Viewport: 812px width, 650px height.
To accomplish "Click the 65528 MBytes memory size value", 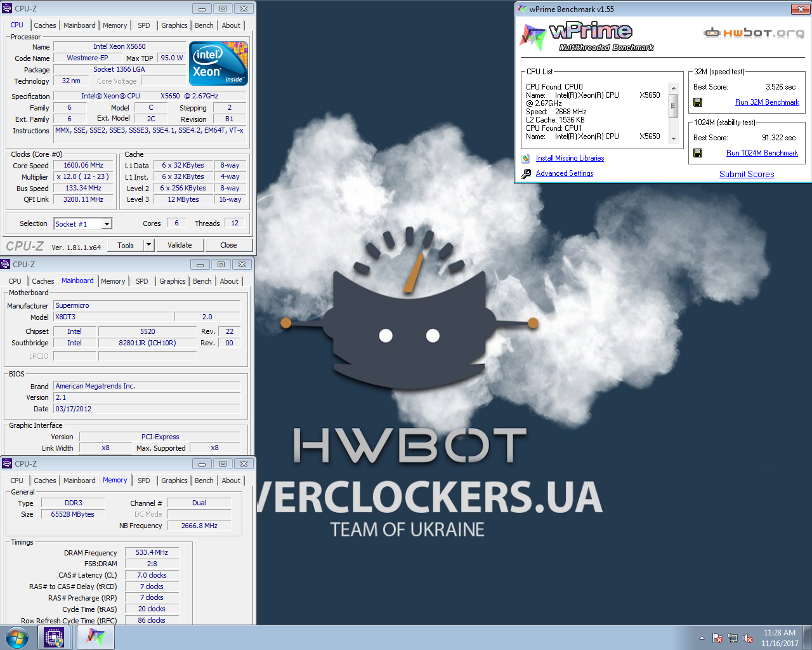I will click(x=73, y=514).
